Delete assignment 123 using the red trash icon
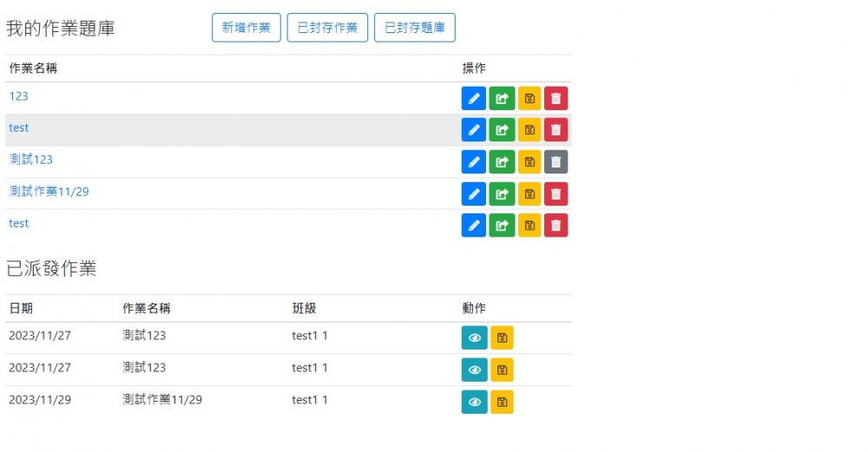Viewport: 868px width, 452px height. pyautogui.click(x=556, y=98)
